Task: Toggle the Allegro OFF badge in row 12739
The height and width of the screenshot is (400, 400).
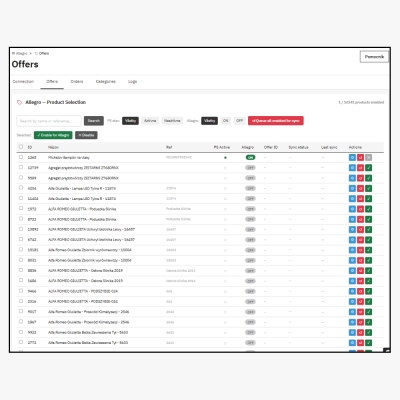Action: tap(250, 168)
